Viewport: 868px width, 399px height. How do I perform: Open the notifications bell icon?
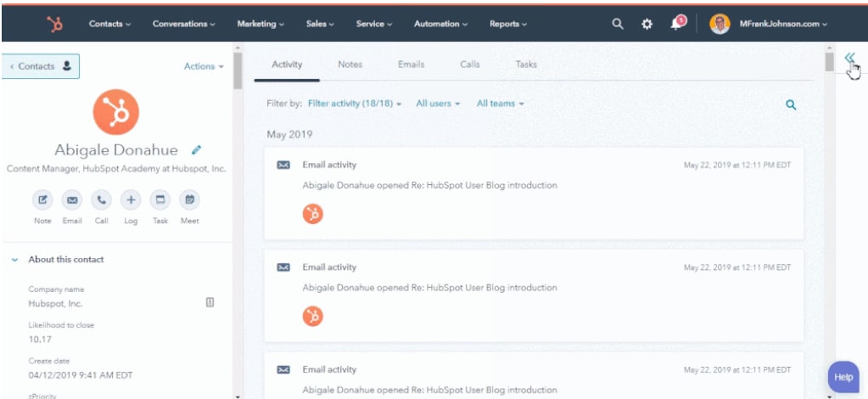pyautogui.click(x=676, y=23)
